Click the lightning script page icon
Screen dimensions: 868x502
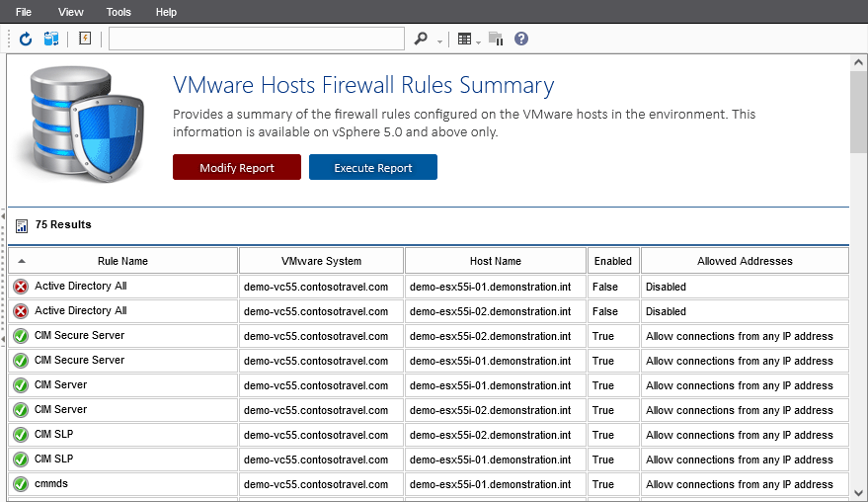pyautogui.click(x=85, y=39)
